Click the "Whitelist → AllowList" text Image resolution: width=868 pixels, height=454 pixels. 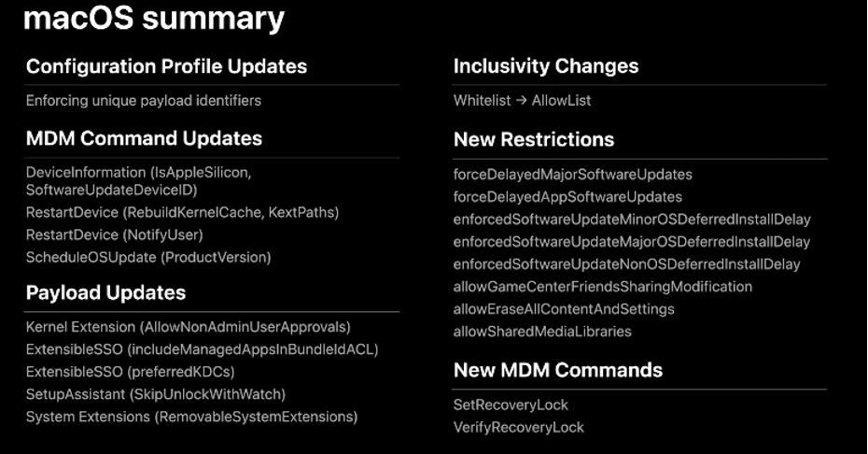coord(522,100)
